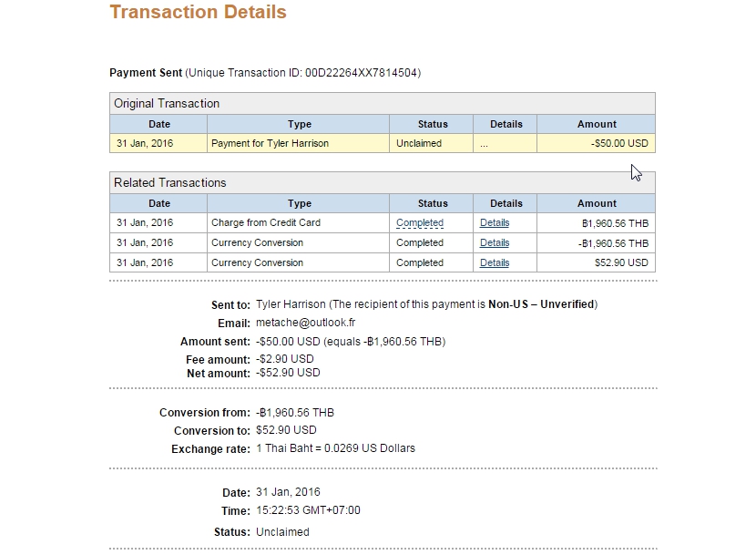Click the Completed status link for credit card charge
The width and height of the screenshot is (756, 555).
coord(420,222)
